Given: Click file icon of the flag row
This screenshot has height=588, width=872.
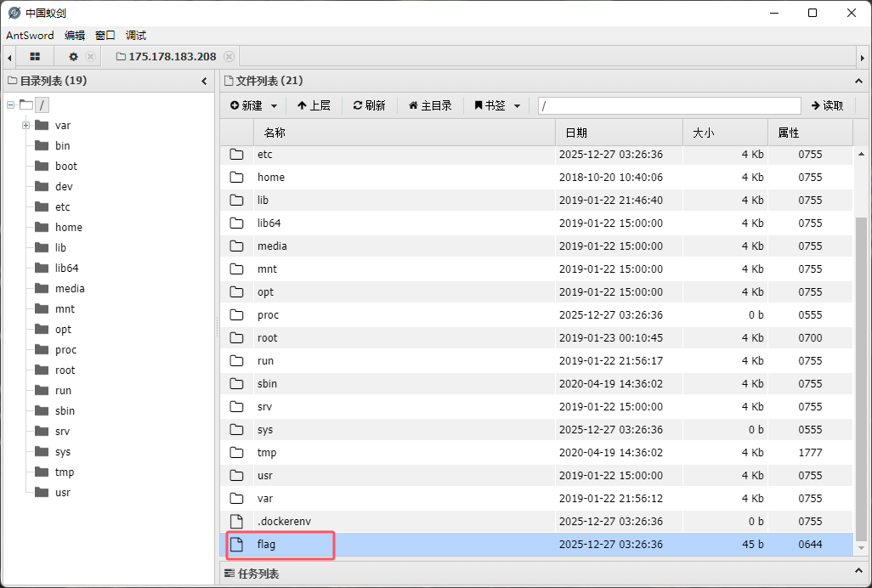Looking at the screenshot, I should click(x=237, y=545).
